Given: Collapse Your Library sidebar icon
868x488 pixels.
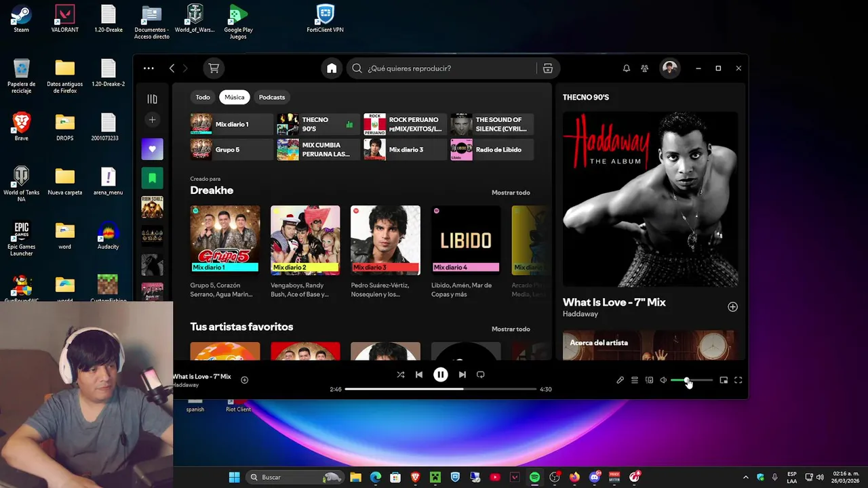Looking at the screenshot, I should click(x=152, y=99).
